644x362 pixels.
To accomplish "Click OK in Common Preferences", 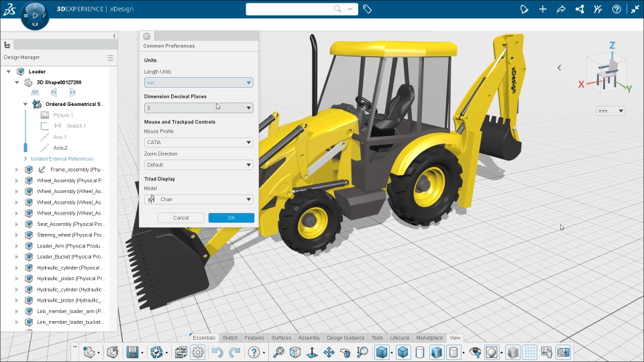I will click(231, 218).
